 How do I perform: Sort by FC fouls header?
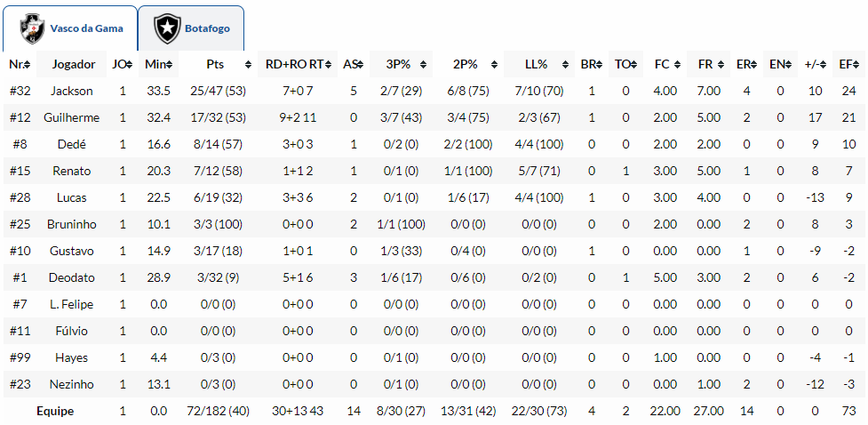click(662, 65)
